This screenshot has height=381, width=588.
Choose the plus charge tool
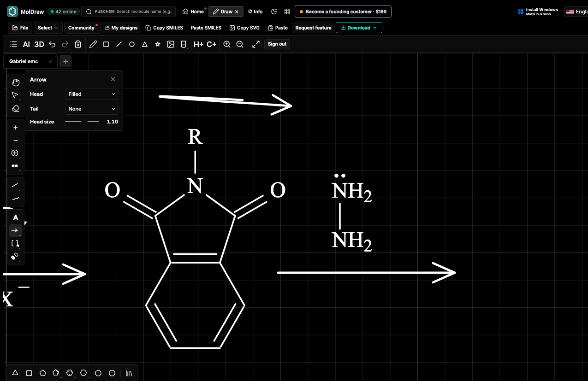click(16, 128)
